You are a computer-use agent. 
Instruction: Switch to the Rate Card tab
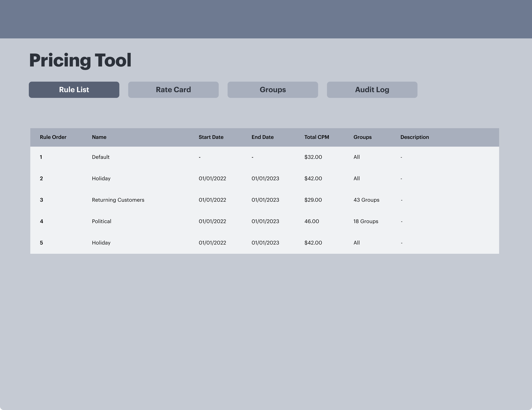click(173, 90)
